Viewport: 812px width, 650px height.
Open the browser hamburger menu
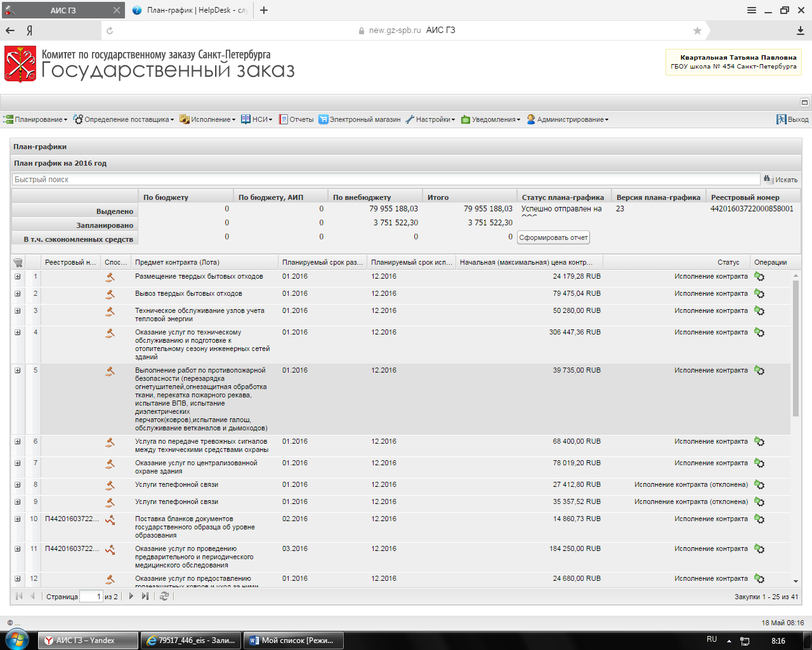click(752, 10)
